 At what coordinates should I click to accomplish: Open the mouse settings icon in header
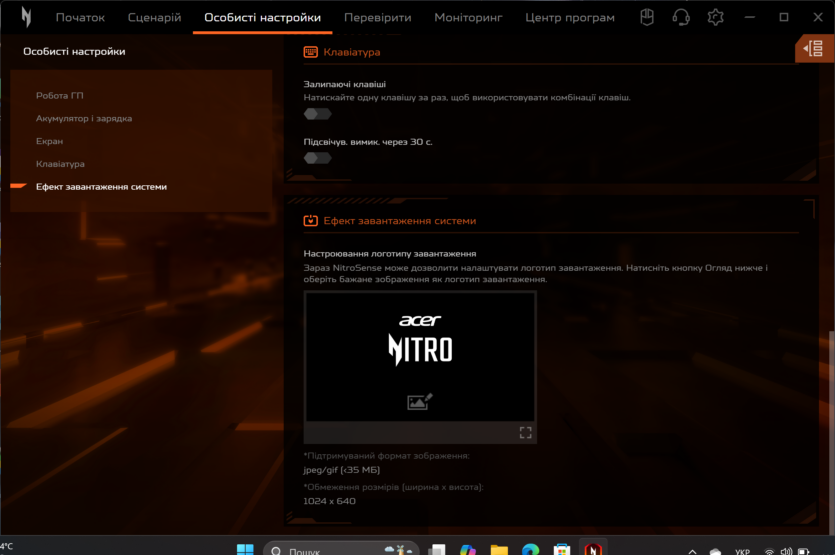click(647, 17)
